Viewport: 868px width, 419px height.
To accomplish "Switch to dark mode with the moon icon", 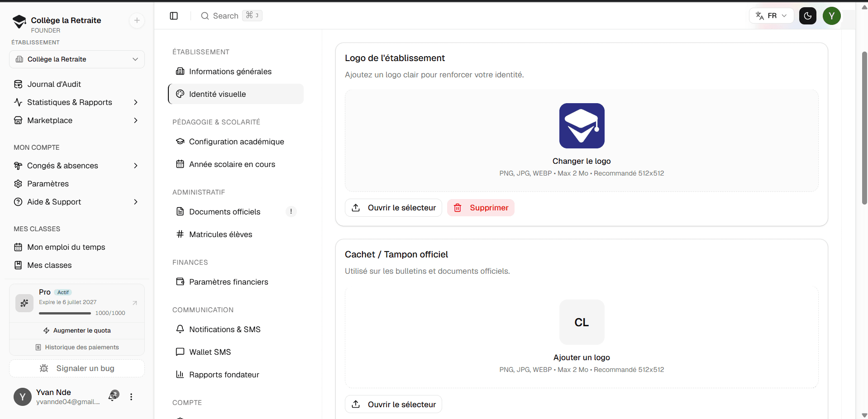I will 808,16.
